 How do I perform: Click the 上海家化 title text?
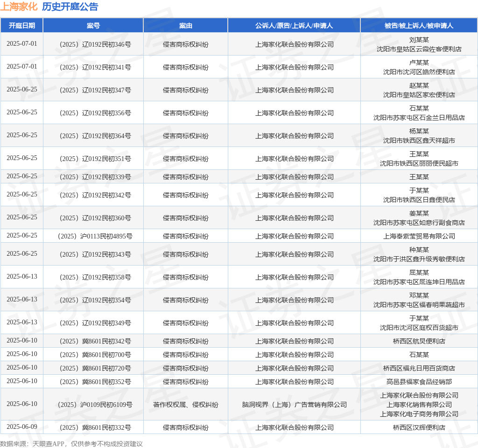click(x=19, y=7)
